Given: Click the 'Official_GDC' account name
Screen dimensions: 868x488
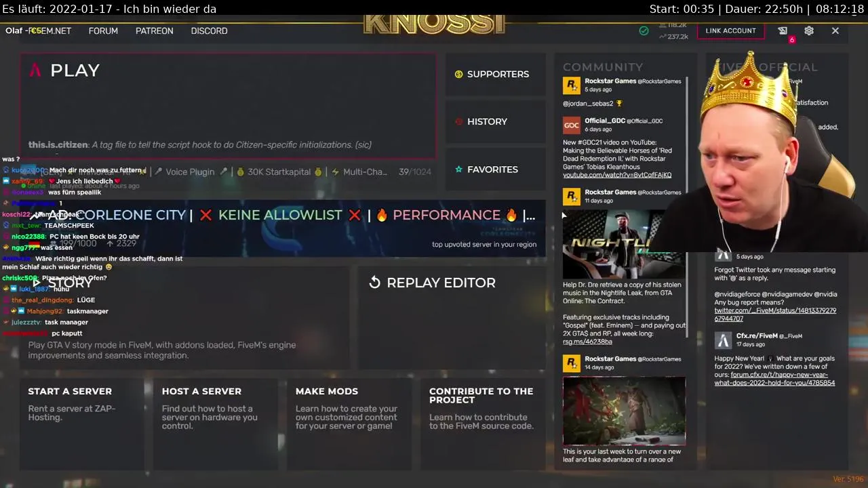Looking at the screenshot, I should pyautogui.click(x=605, y=121).
